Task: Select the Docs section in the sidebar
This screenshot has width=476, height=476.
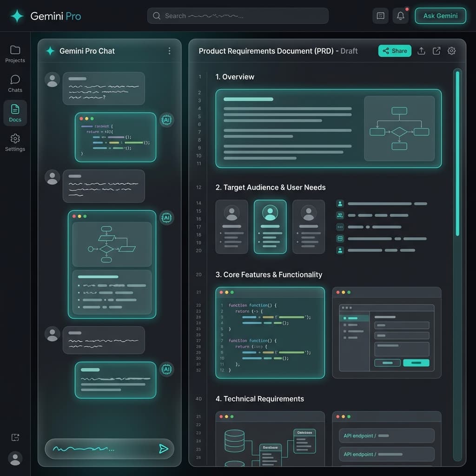Action: pos(15,112)
